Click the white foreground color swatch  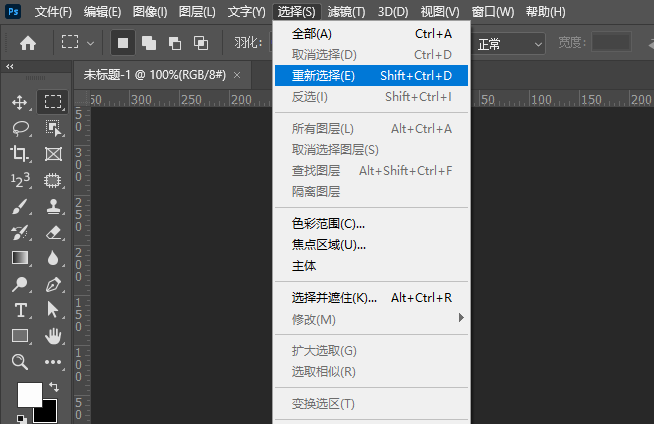click(x=29, y=394)
